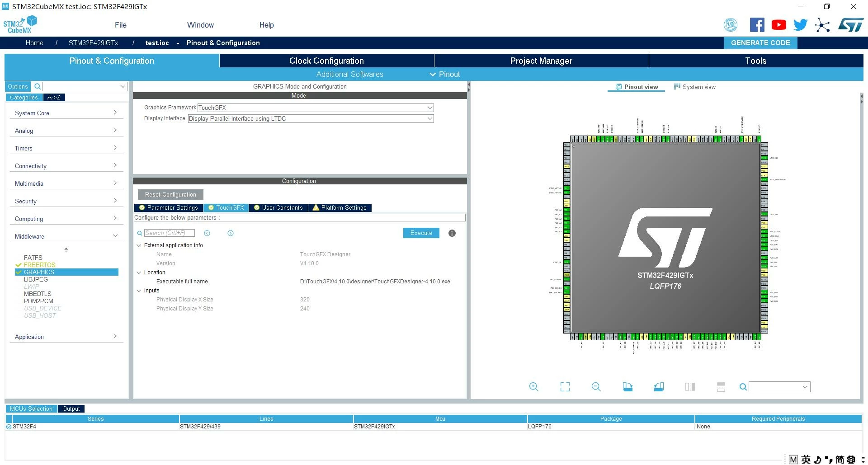Switch to the Project Manager tab
The height and width of the screenshot is (465, 868).
click(x=541, y=61)
